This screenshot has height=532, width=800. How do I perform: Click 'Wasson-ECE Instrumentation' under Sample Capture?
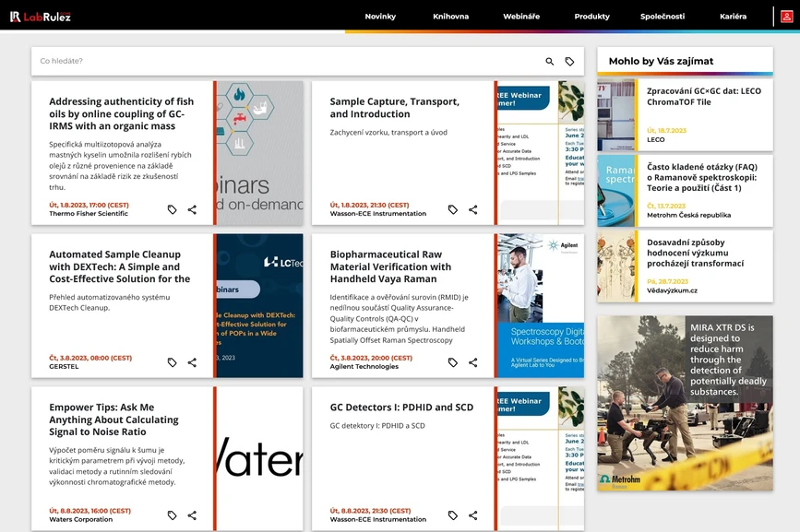tap(377, 214)
